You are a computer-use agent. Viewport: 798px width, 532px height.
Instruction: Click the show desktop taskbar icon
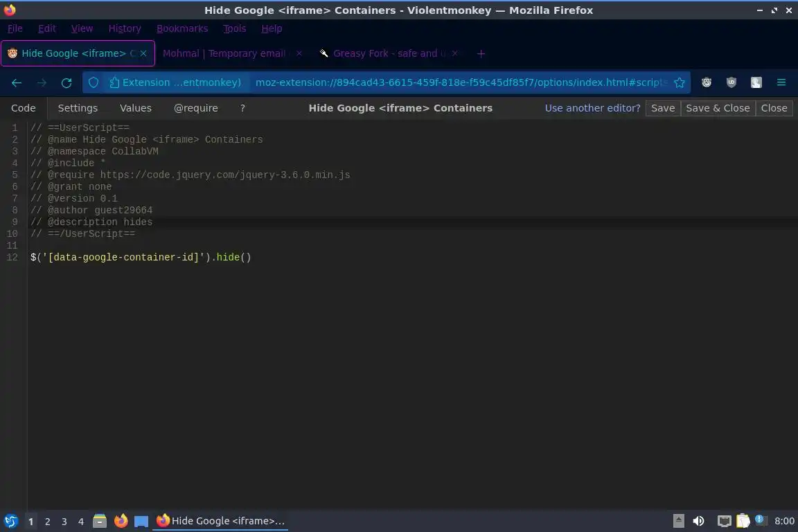tap(141, 521)
